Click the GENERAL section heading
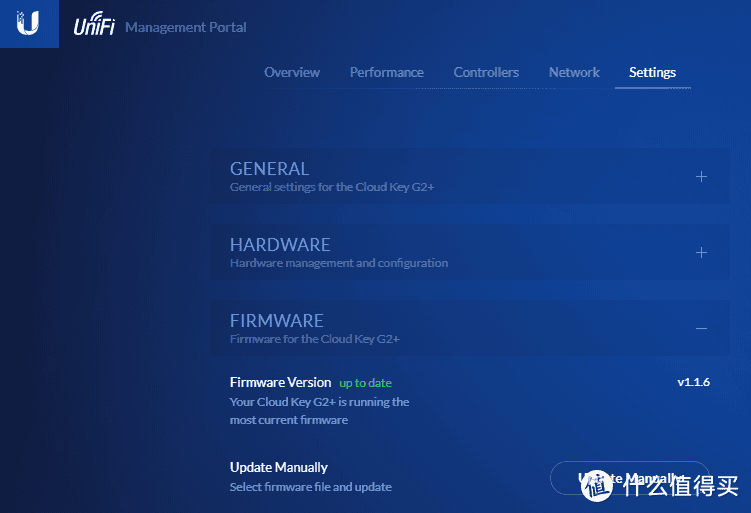The image size is (751, 513). pos(269,169)
